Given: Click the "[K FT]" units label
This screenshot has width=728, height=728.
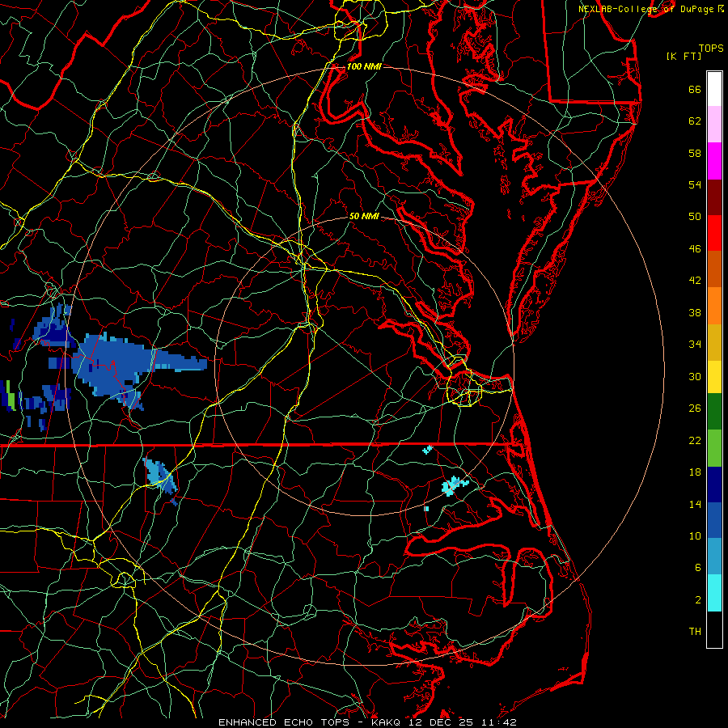Looking at the screenshot, I should click(x=684, y=57).
